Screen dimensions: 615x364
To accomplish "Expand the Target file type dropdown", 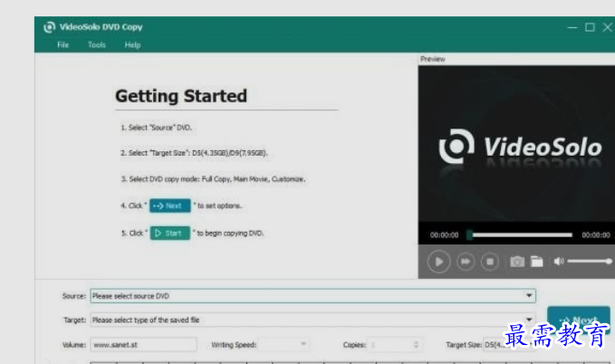I will (x=529, y=320).
